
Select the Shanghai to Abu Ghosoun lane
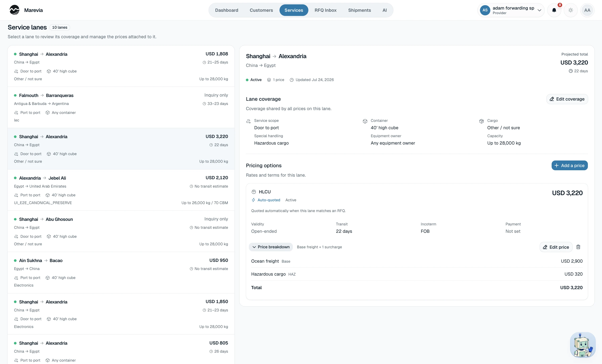[121, 232]
